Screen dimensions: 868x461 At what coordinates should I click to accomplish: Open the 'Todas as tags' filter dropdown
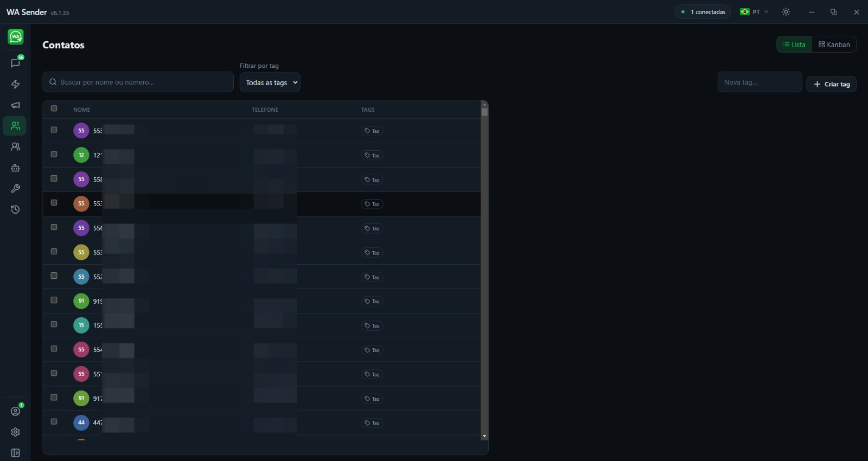(270, 82)
